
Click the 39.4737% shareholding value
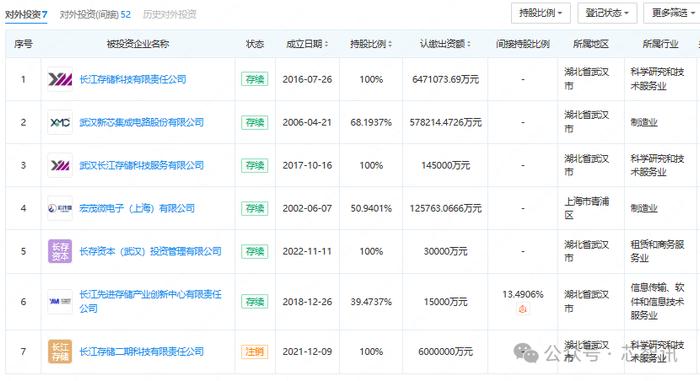coord(371,301)
